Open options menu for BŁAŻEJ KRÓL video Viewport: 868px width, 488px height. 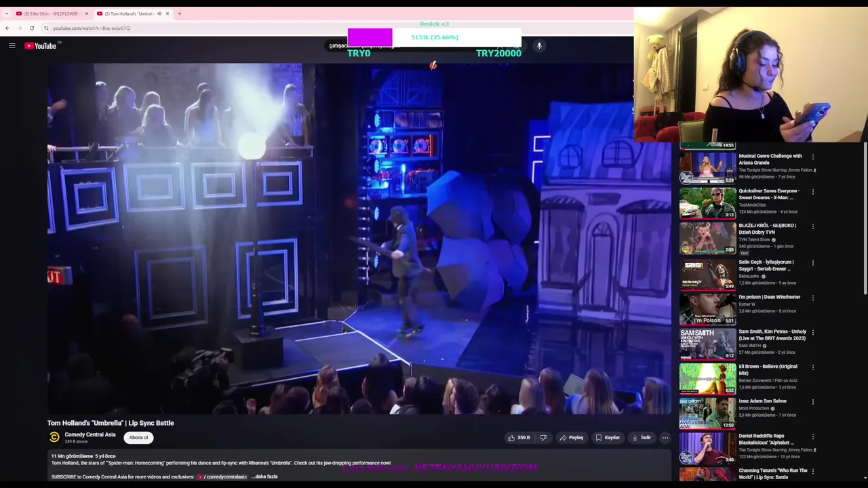coord(813,226)
